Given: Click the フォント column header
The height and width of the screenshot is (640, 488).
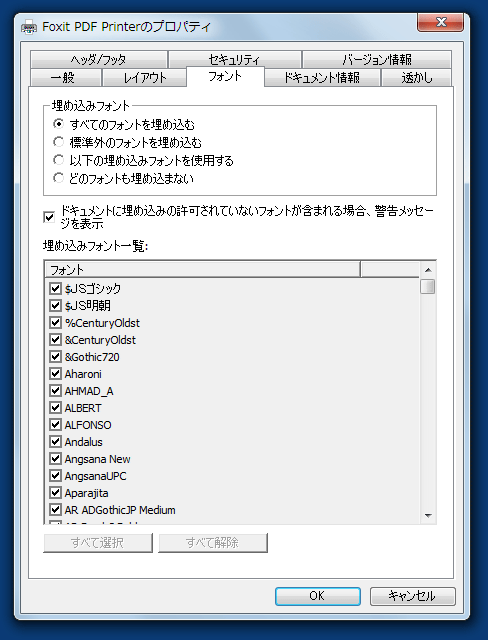Looking at the screenshot, I should tap(202, 269).
